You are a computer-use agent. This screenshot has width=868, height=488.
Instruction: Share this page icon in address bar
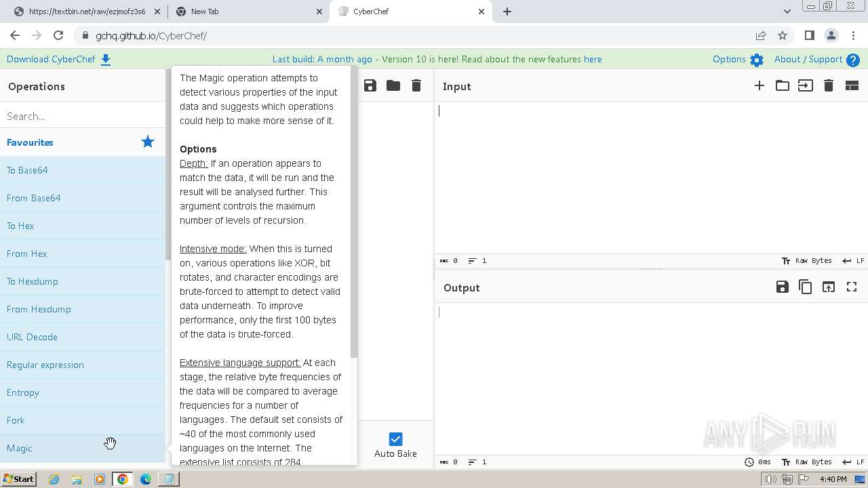click(761, 35)
